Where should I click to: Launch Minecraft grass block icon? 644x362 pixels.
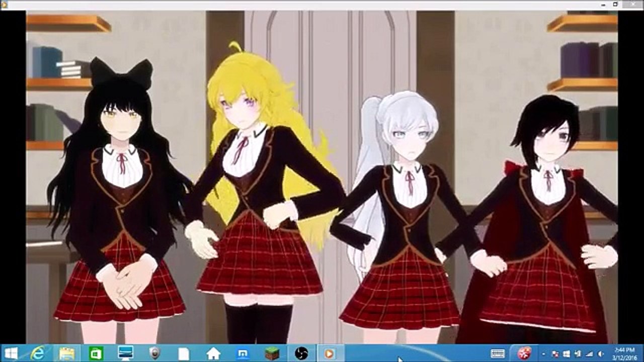pos(272,353)
